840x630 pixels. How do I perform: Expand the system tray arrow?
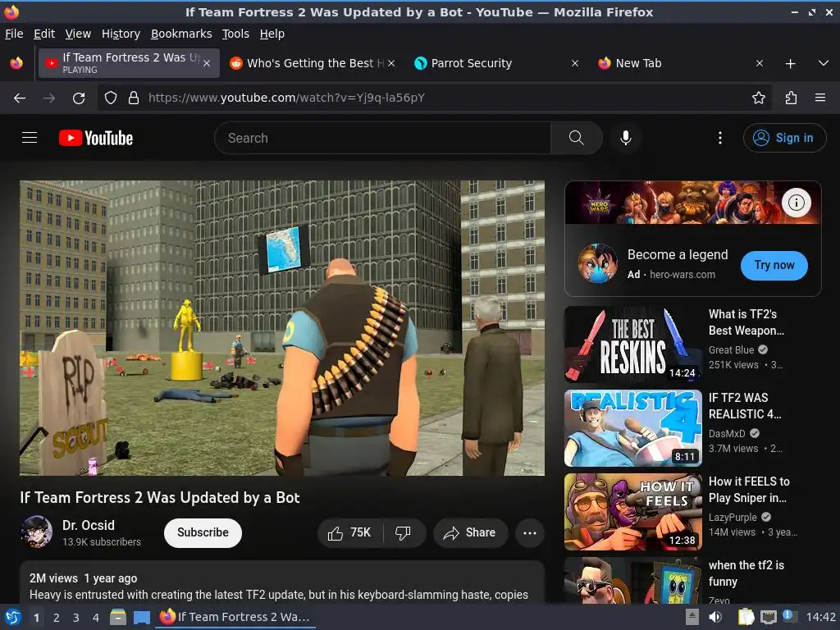(692, 617)
